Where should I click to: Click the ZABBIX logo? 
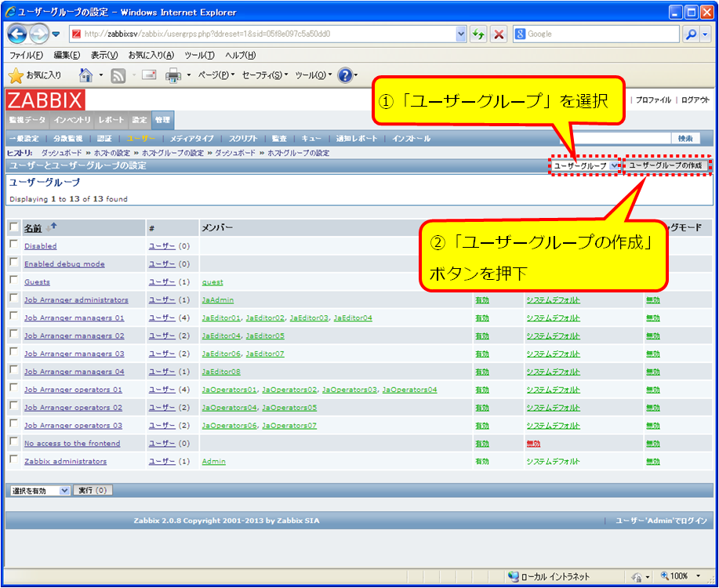tap(45, 100)
